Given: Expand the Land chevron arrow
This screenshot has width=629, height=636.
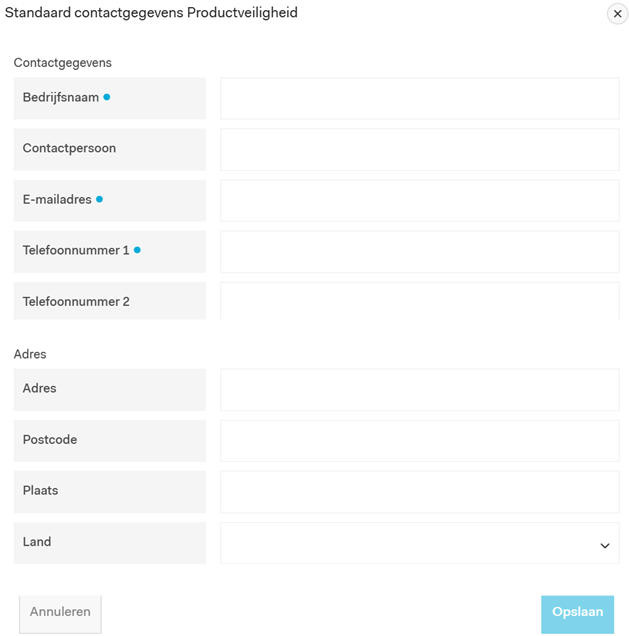Looking at the screenshot, I should click(604, 546).
